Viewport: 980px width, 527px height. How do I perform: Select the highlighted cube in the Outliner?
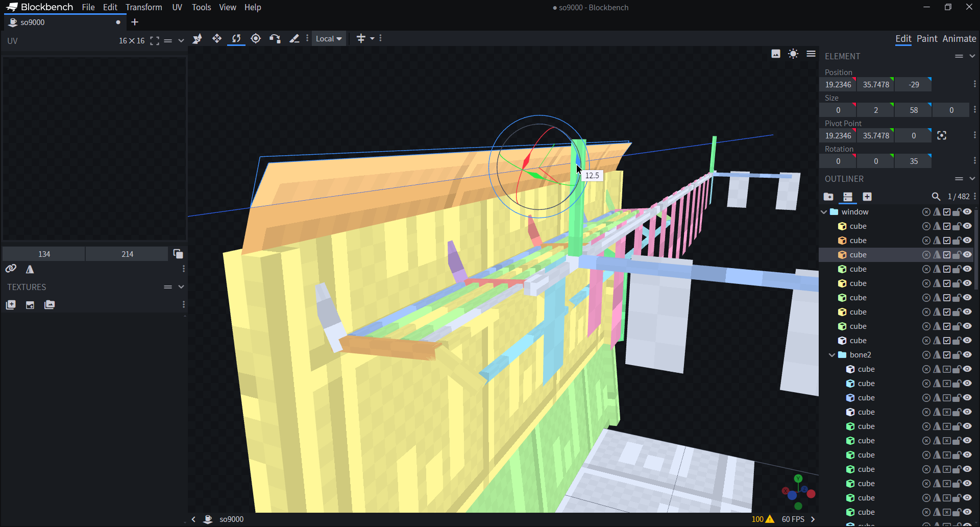pyautogui.click(x=857, y=255)
